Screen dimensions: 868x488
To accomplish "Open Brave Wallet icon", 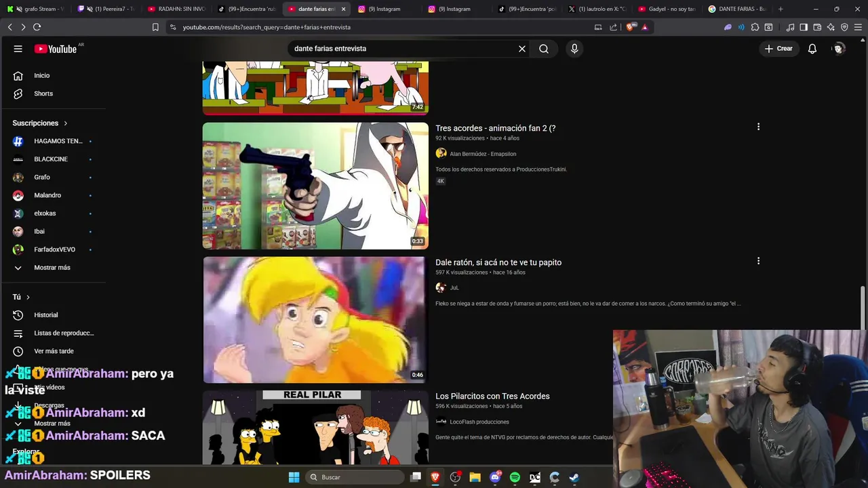I will [x=817, y=27].
